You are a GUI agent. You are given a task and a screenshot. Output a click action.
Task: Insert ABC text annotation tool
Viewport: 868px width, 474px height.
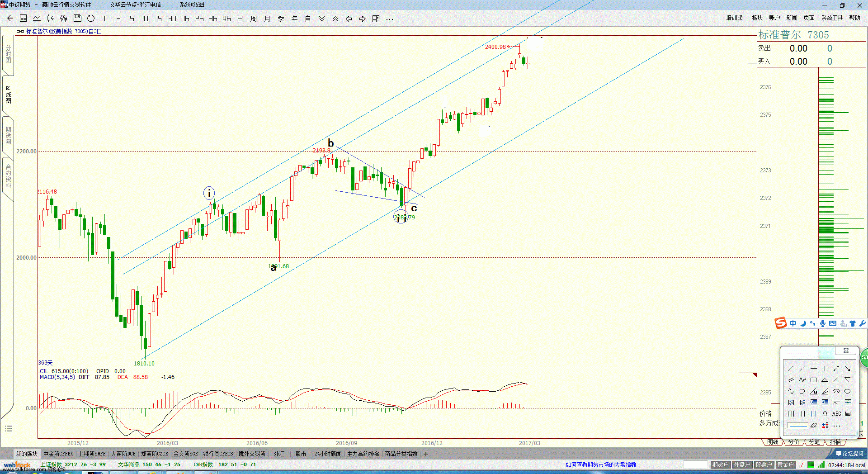click(x=836, y=413)
